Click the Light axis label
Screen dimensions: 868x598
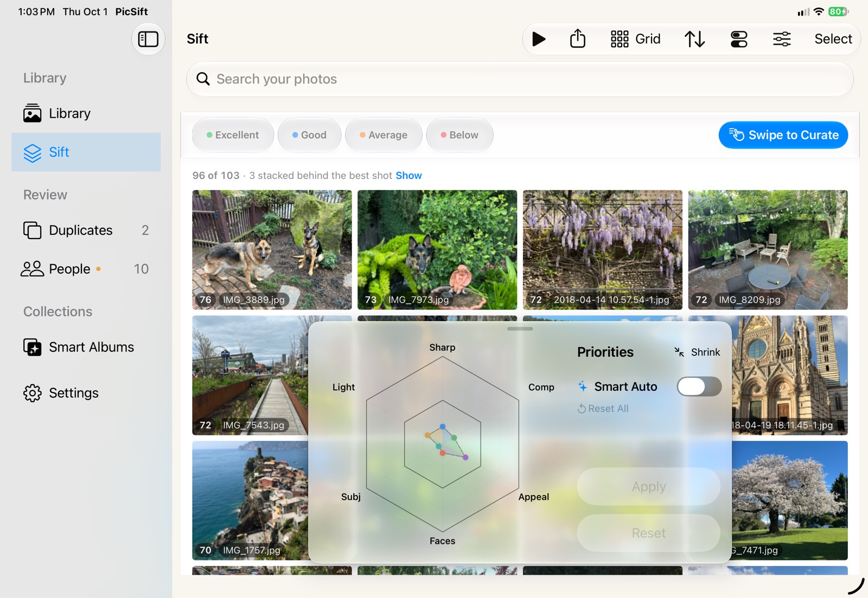343,387
